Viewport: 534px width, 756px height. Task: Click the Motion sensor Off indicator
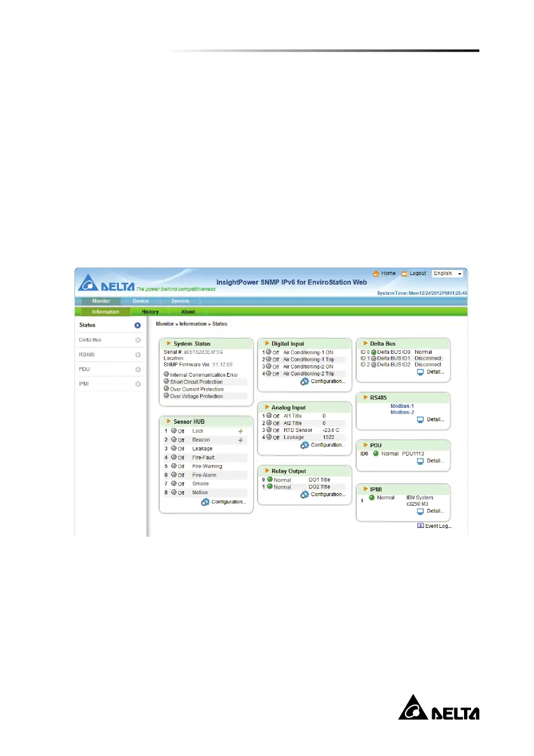point(174,492)
